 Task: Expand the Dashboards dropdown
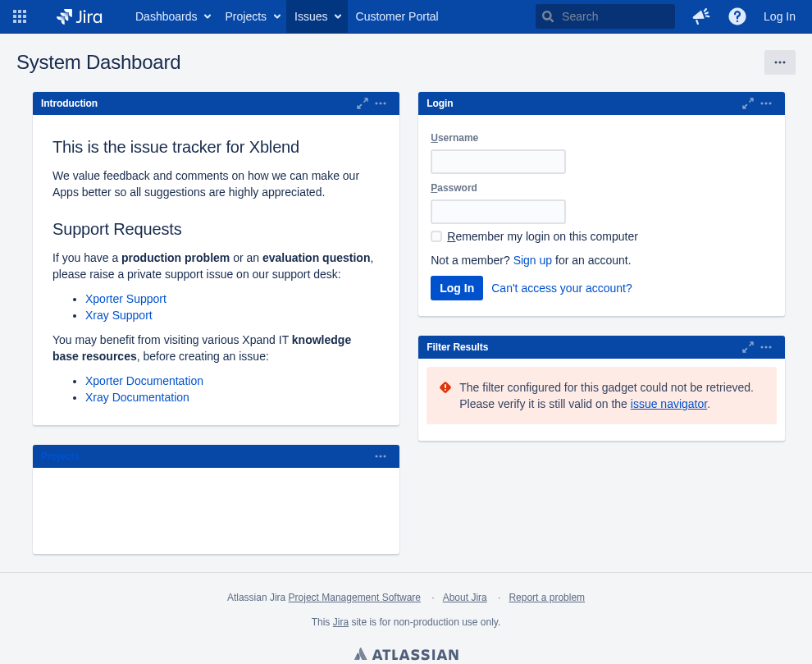[x=173, y=16]
